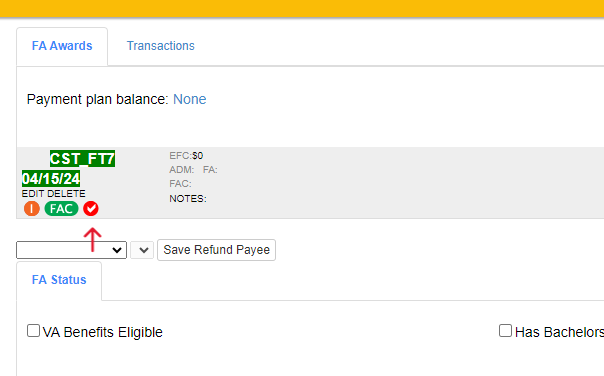
Task: Click the EDIT link under award
Action: point(33,193)
